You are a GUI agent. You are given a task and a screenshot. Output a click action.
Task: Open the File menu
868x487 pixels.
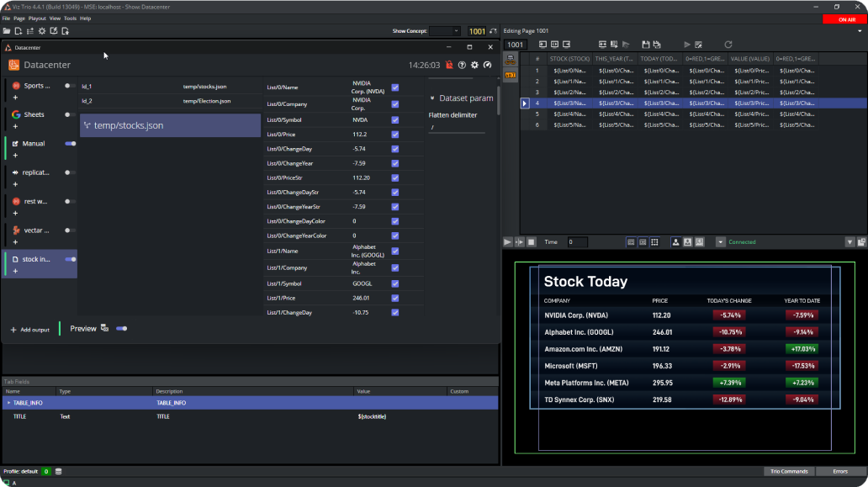point(6,19)
